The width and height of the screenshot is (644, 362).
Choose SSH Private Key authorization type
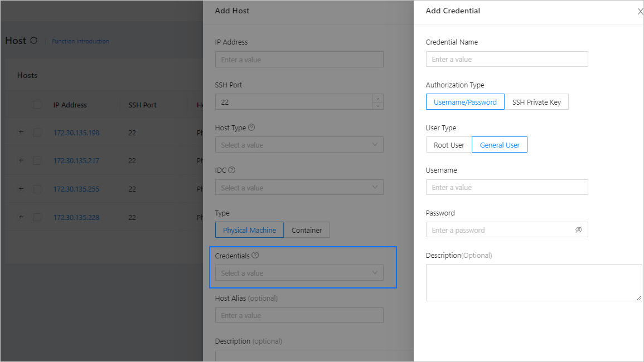pyautogui.click(x=536, y=102)
